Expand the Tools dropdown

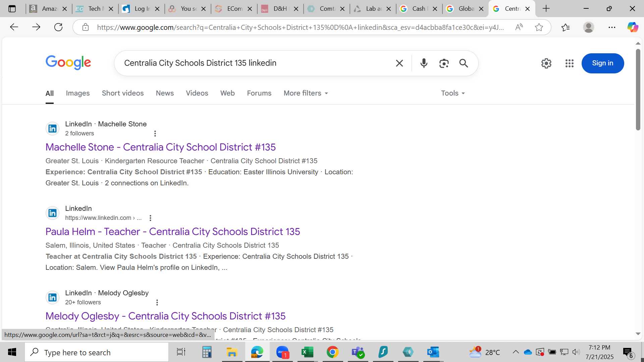pyautogui.click(x=453, y=93)
